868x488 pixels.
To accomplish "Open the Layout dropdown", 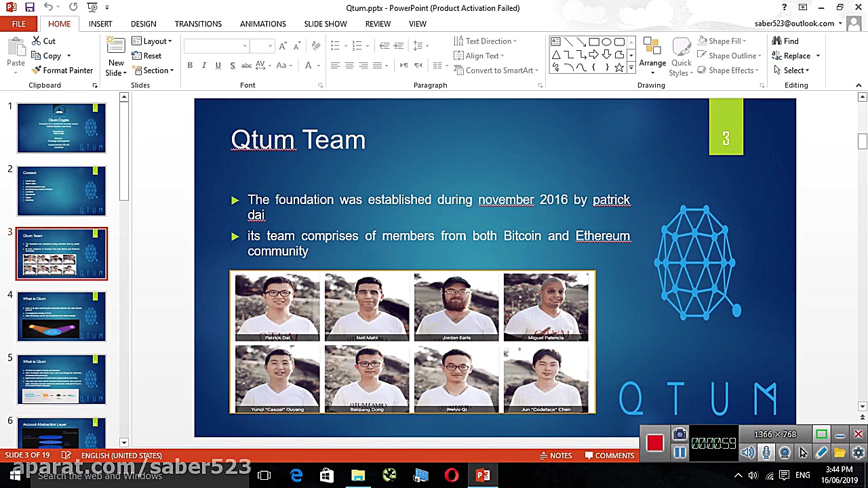I will 152,41.
